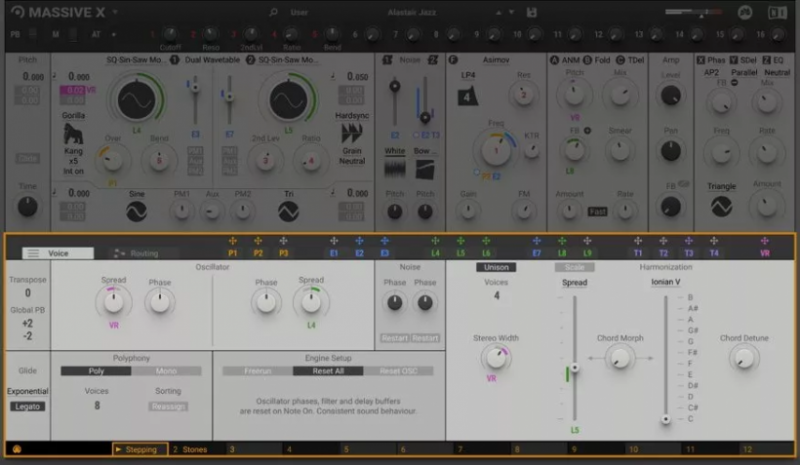Screen dimensions: 800x465
Task: Toggle the Fast switch in insert effect
Action: point(597,211)
